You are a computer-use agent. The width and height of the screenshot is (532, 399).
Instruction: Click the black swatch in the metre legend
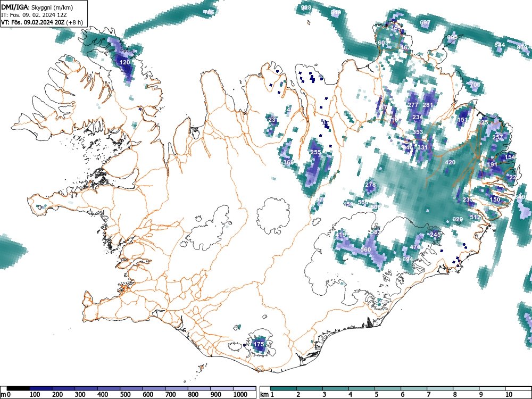[x=18, y=388]
